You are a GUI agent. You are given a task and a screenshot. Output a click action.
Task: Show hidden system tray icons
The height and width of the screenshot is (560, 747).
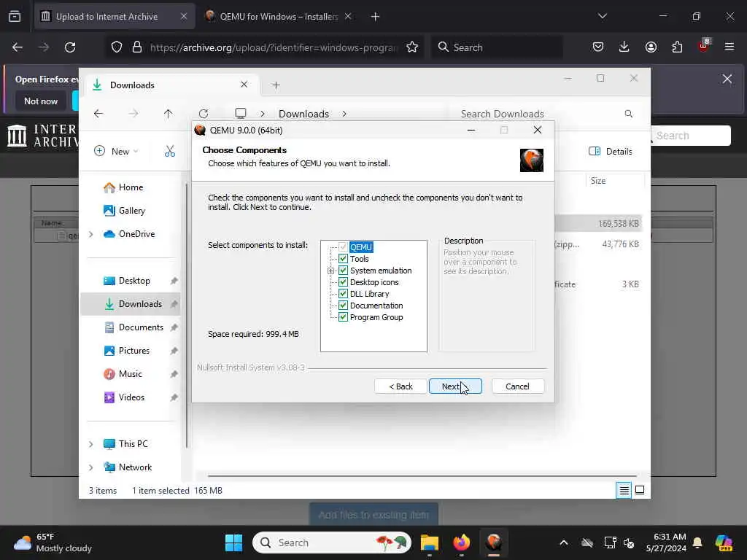point(564,542)
